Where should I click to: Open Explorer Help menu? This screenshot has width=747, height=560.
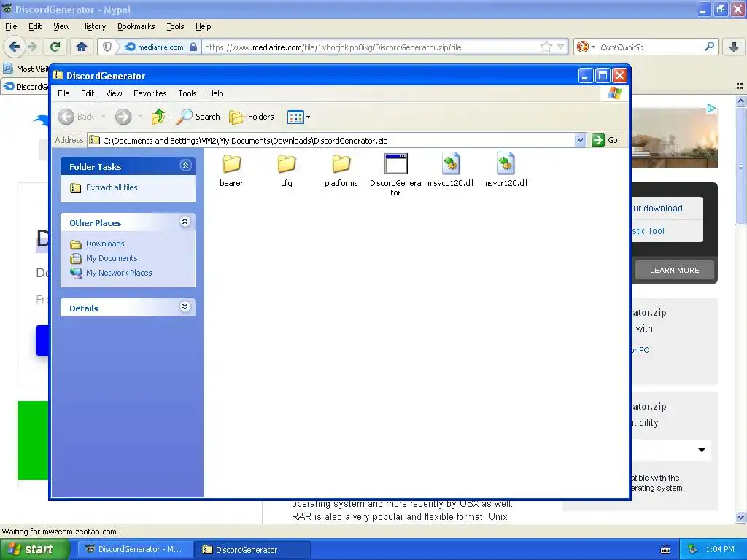pos(215,93)
